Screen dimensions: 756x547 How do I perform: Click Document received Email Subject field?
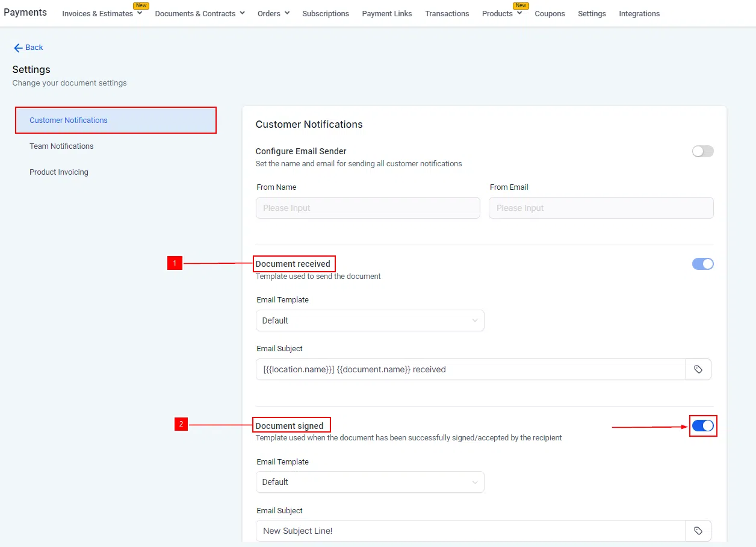pyautogui.click(x=471, y=369)
